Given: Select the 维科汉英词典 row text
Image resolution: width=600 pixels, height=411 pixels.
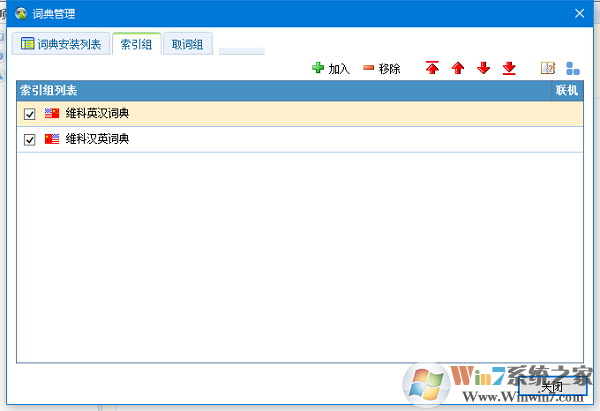Looking at the screenshot, I should tap(97, 139).
